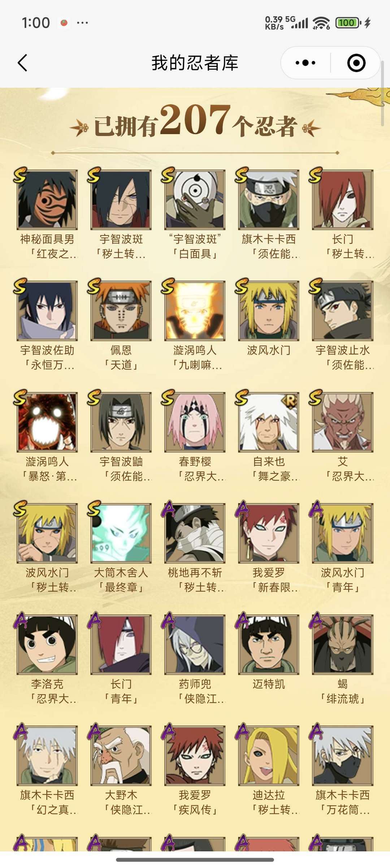Open 大野木 old man ninja portrait

[x=121, y=756]
